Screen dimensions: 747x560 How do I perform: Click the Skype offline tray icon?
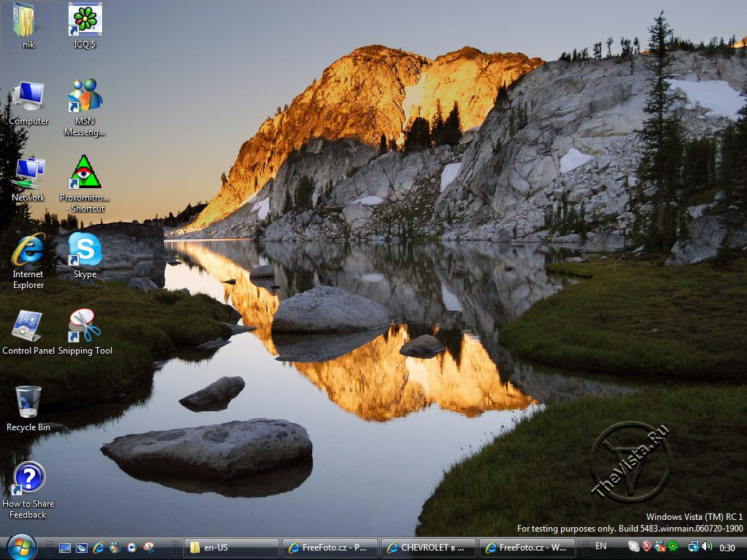click(x=634, y=547)
